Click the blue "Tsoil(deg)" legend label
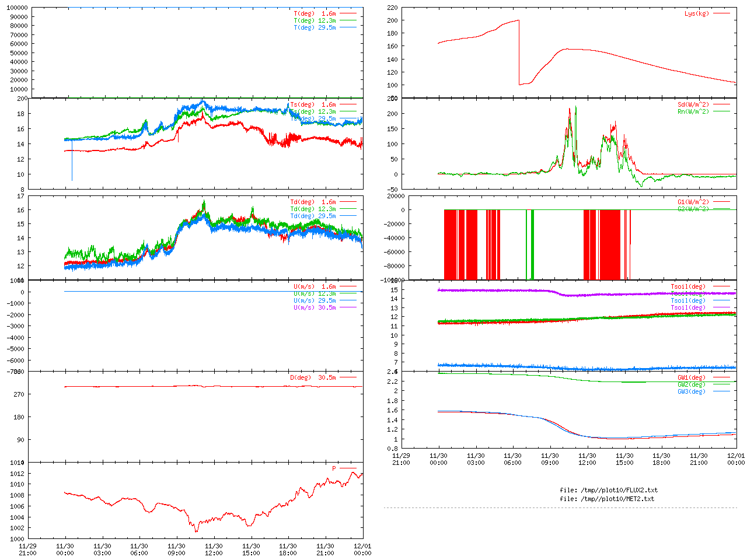 (688, 300)
